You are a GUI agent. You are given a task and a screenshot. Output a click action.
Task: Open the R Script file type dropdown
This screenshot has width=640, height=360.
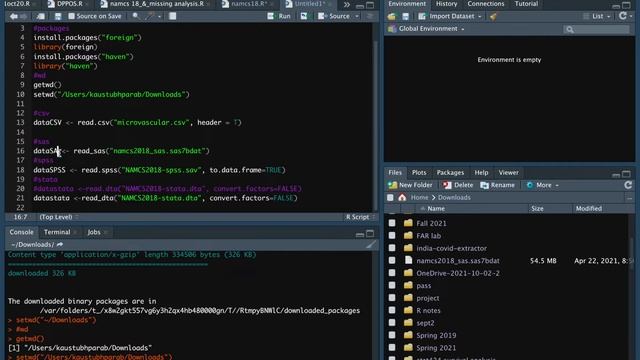[x=360, y=217]
